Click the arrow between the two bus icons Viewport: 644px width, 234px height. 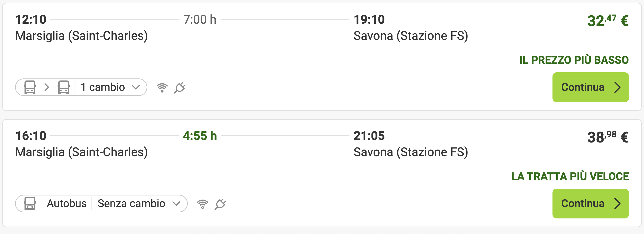coord(47,87)
